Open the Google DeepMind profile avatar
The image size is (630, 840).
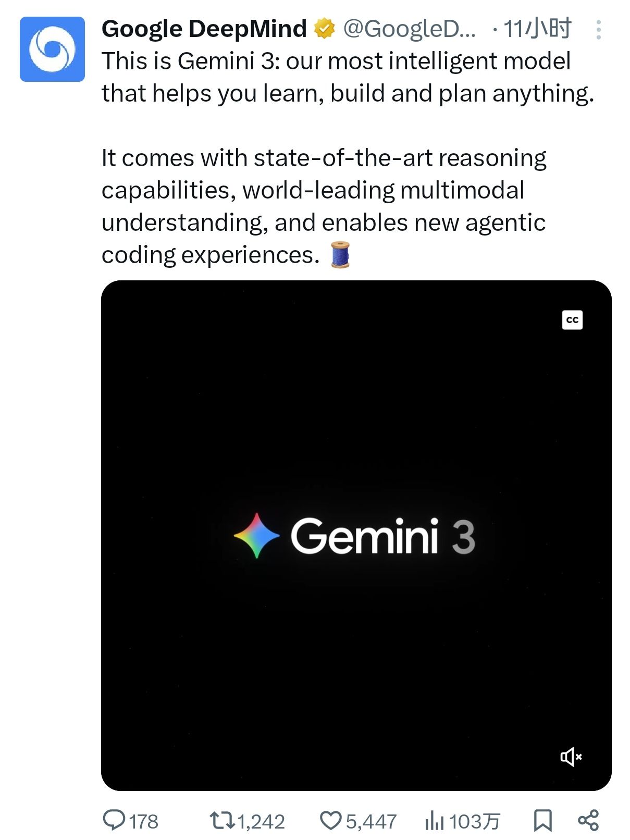click(52, 49)
